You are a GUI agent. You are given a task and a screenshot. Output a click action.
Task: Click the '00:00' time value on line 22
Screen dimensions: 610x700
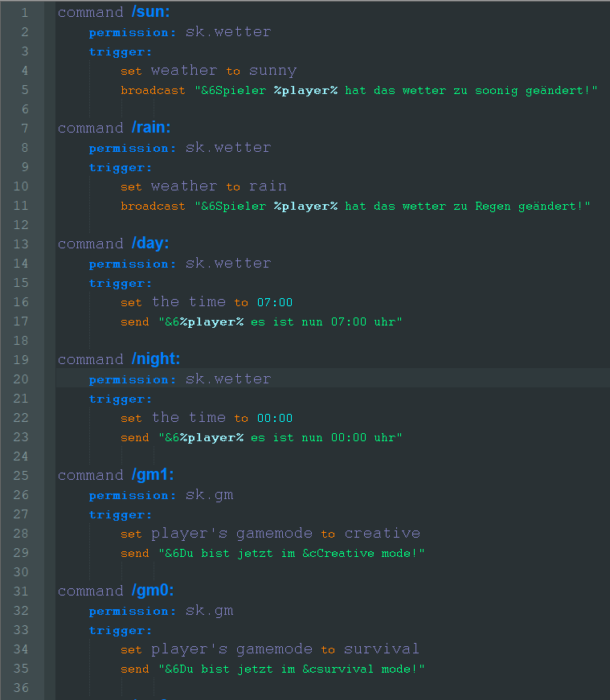275,418
